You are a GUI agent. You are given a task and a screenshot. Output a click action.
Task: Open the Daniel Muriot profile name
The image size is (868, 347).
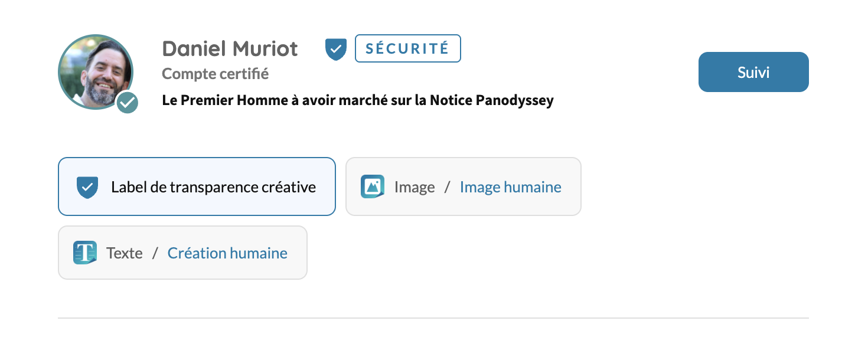(x=230, y=48)
